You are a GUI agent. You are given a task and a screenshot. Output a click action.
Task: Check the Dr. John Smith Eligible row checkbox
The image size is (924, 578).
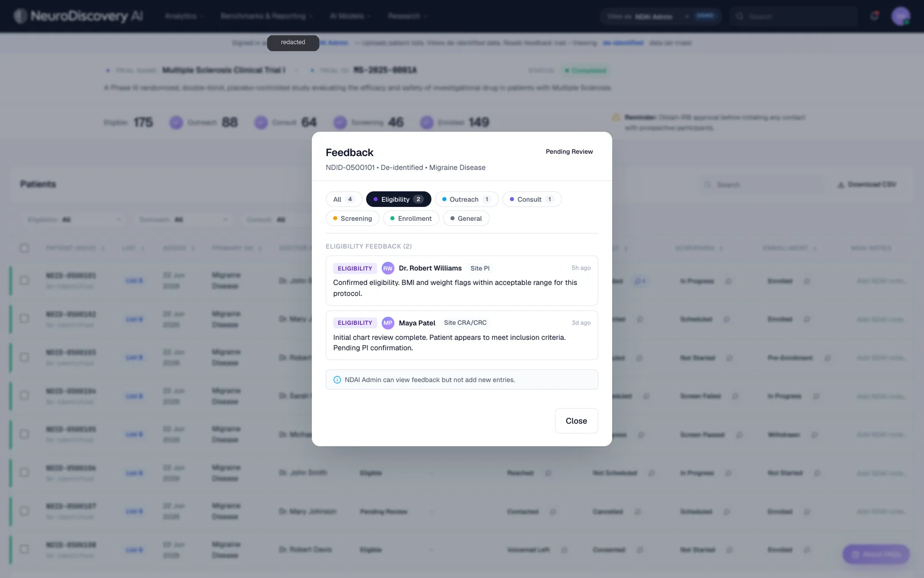pyautogui.click(x=24, y=472)
